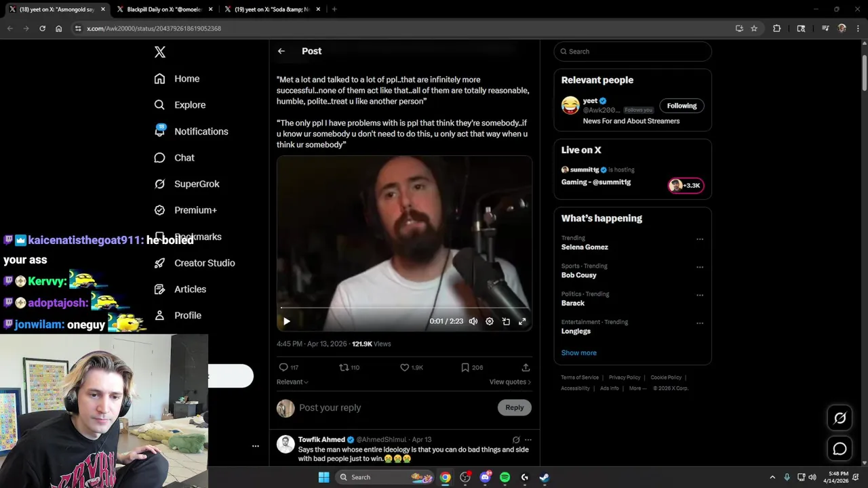Open Grok actions on Towfik Ahmed reply
The height and width of the screenshot is (488, 868).
tap(516, 440)
